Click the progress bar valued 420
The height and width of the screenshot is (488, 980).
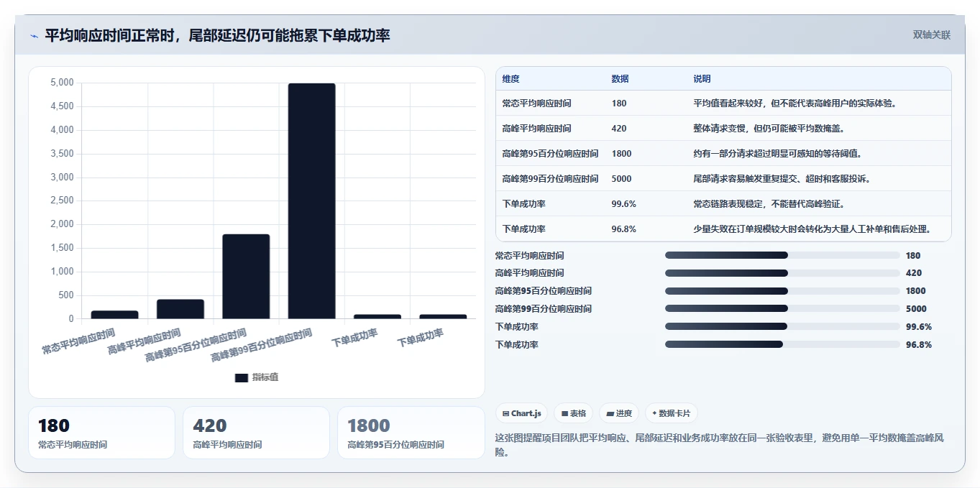click(782, 273)
